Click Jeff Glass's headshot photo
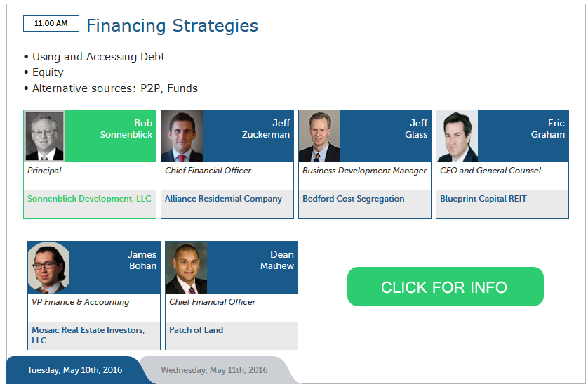Screen dimensions: 588x387 point(320,136)
